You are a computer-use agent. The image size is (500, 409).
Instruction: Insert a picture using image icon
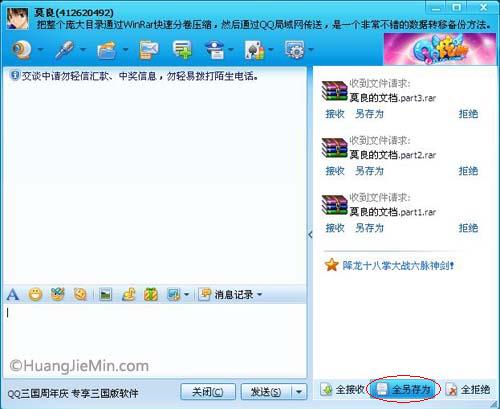coord(106,295)
